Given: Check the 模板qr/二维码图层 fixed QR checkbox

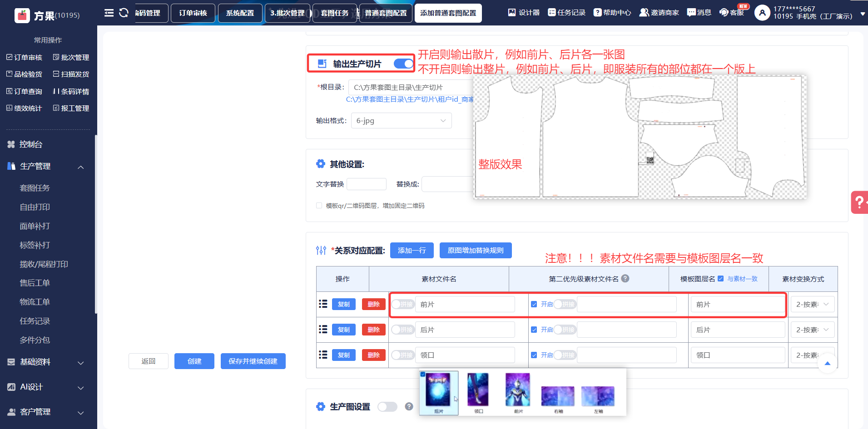Looking at the screenshot, I should click(319, 206).
